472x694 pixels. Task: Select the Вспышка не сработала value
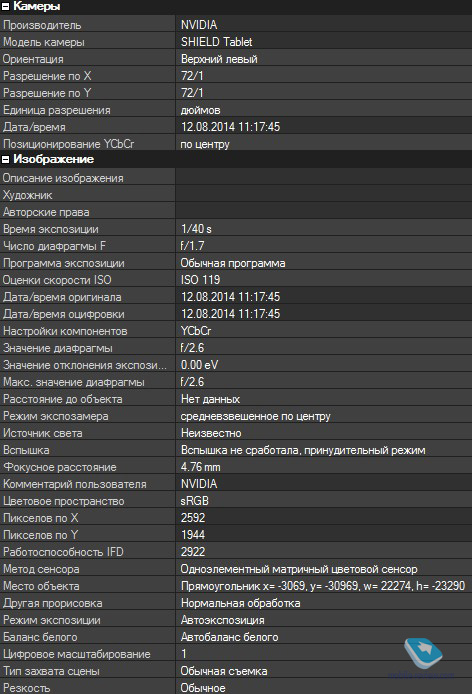pyautogui.click(x=303, y=450)
